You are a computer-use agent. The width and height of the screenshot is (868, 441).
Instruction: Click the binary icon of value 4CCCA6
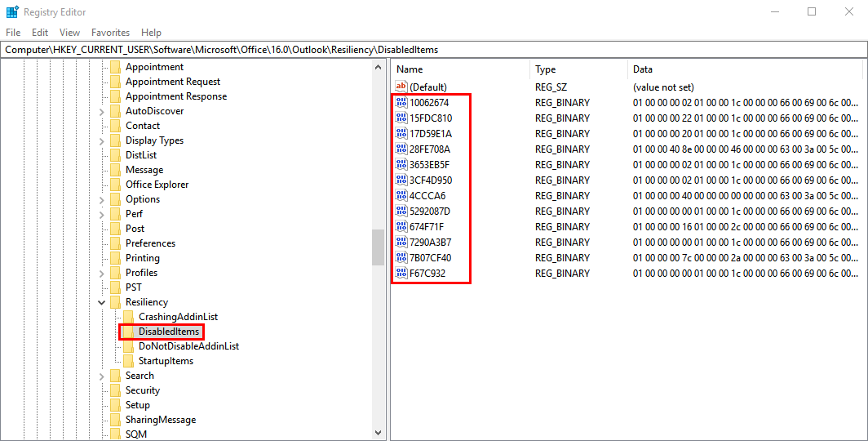pos(401,195)
